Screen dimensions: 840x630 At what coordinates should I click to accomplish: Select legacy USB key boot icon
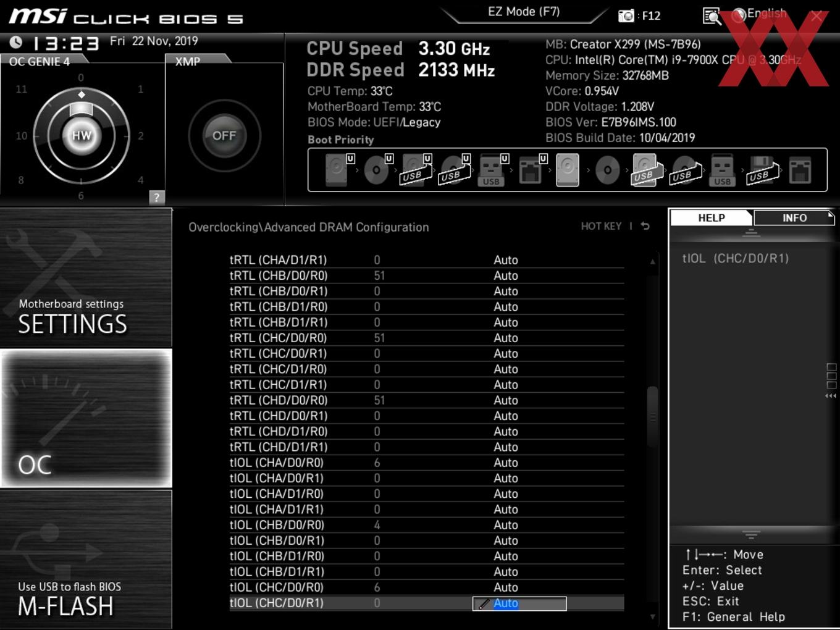[722, 170]
